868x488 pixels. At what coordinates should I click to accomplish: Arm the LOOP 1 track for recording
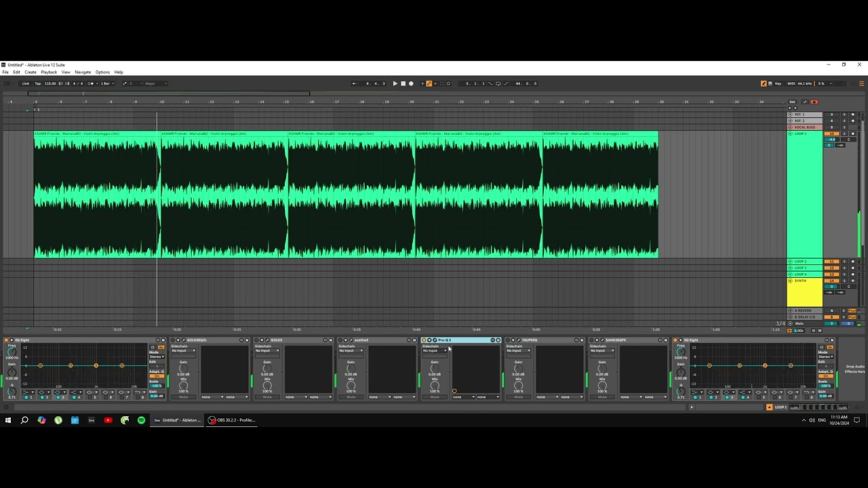pos(853,134)
